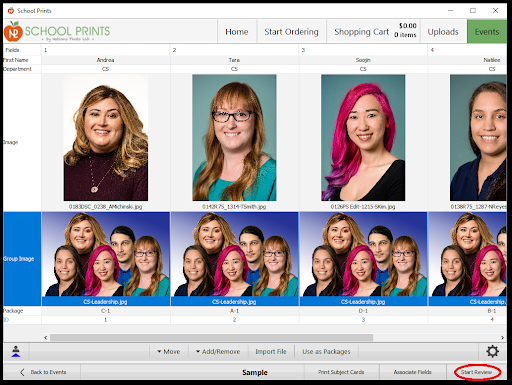
Task: Click Andrea's Department cell CS
Action: click(106, 69)
